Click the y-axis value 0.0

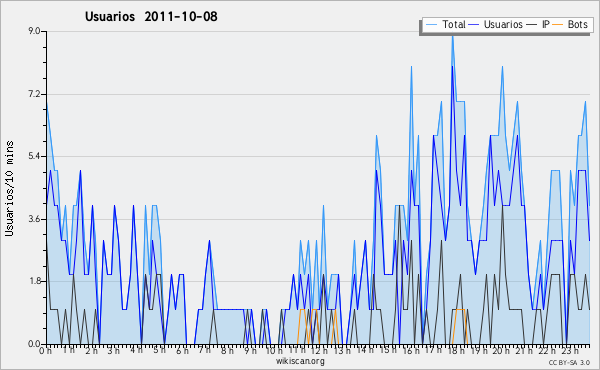tap(34, 344)
